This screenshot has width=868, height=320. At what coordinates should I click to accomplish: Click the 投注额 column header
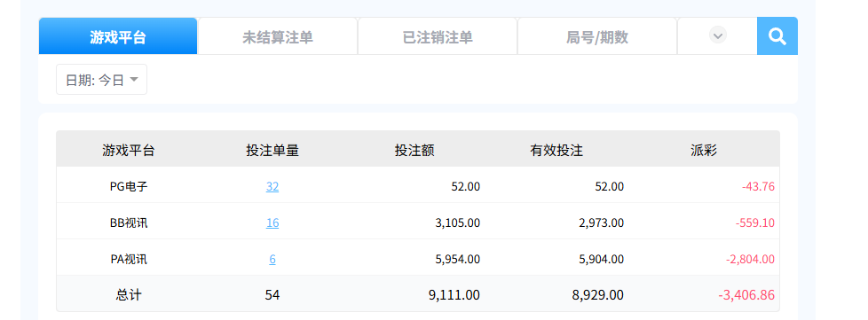pyautogui.click(x=414, y=151)
